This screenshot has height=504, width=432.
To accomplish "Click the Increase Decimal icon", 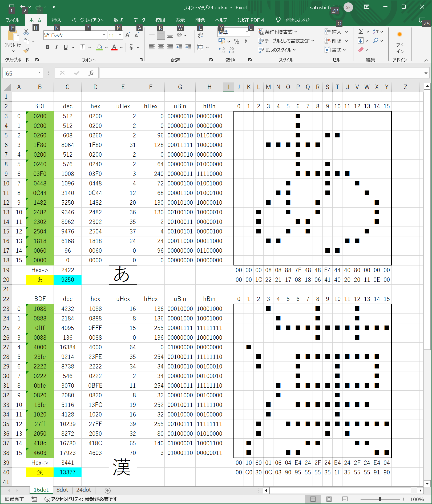I will pyautogui.click(x=222, y=50).
